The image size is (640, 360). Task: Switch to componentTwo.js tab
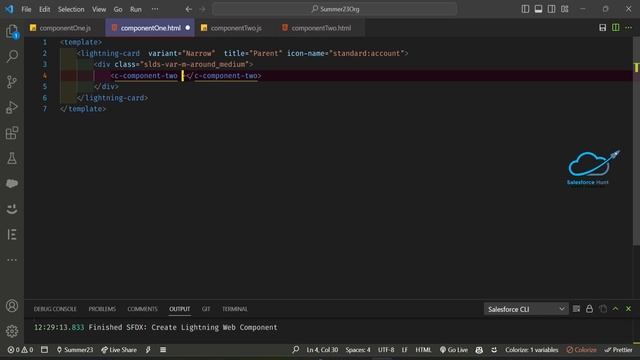pyautogui.click(x=236, y=28)
